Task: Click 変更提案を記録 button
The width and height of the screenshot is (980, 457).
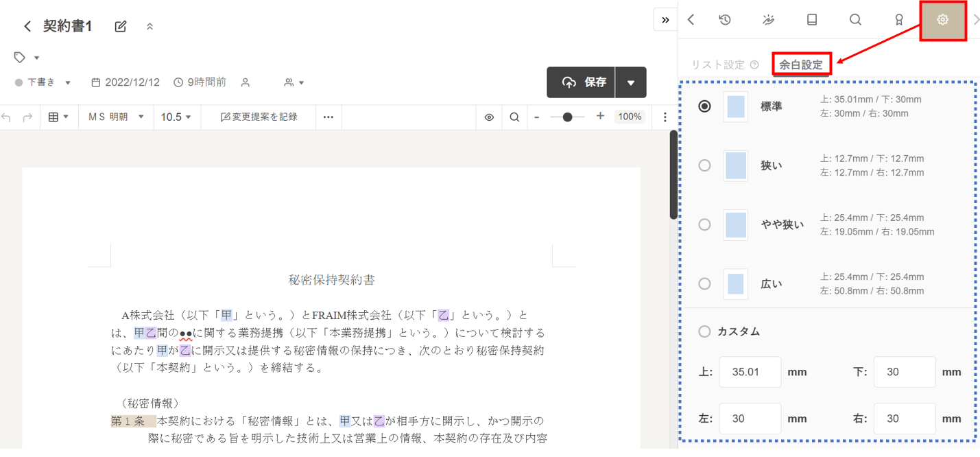Action: coord(259,117)
